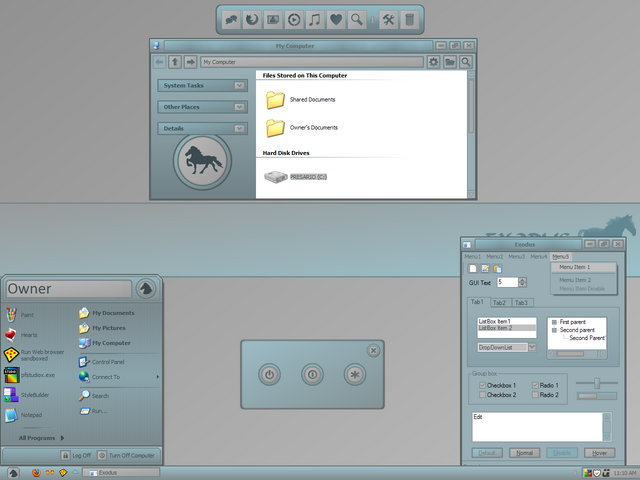Click the search icon in My Computer toolbar
640x480 pixels.
click(466, 62)
